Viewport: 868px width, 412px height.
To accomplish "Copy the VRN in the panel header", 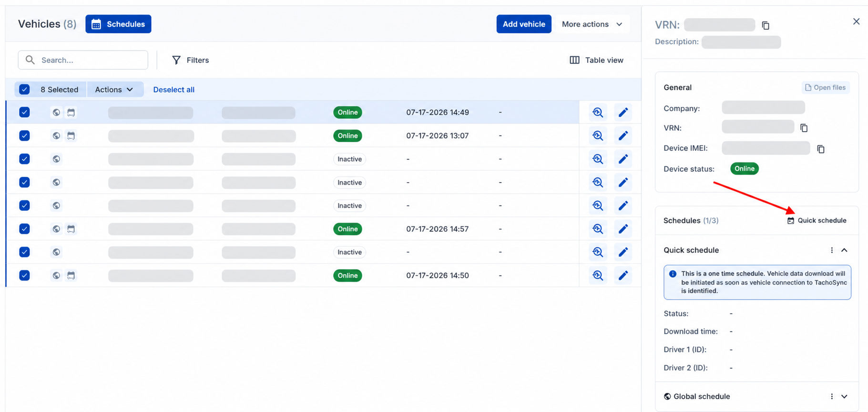I will point(766,25).
